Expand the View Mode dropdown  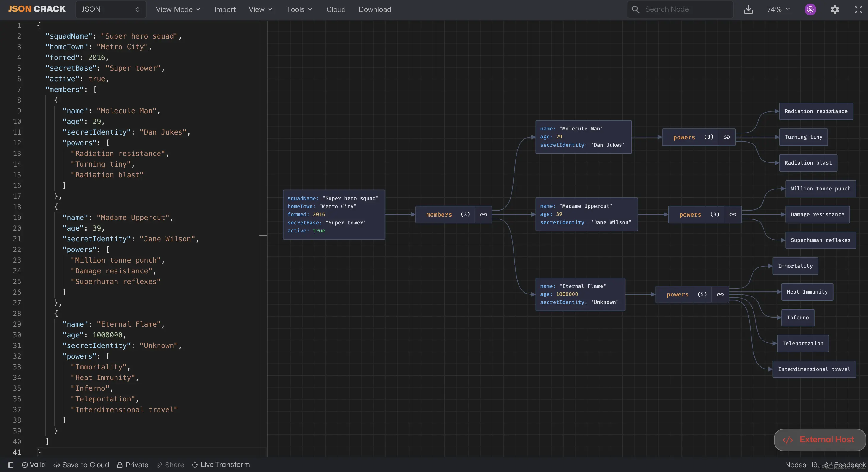point(178,9)
